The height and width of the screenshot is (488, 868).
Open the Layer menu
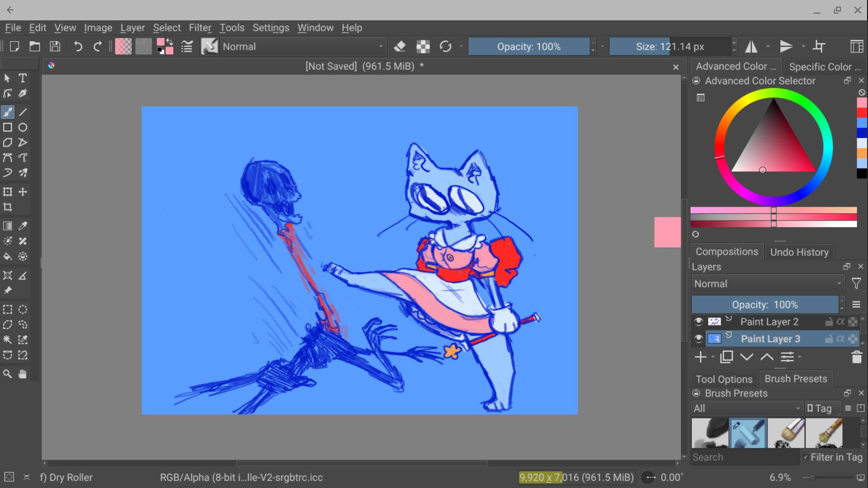(132, 28)
